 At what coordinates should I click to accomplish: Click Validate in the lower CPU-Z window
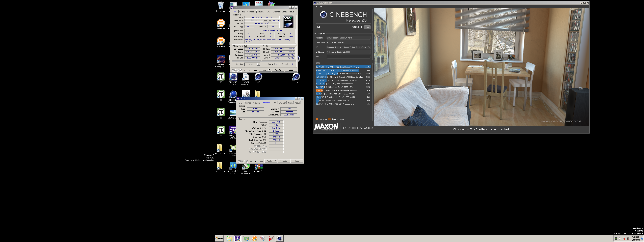pos(283,161)
